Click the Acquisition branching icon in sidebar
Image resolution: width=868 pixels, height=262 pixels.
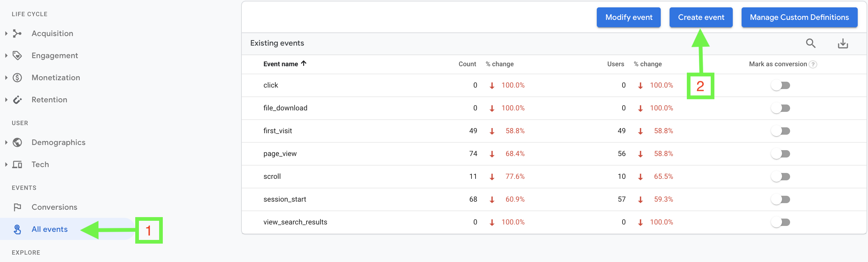pyautogui.click(x=17, y=33)
